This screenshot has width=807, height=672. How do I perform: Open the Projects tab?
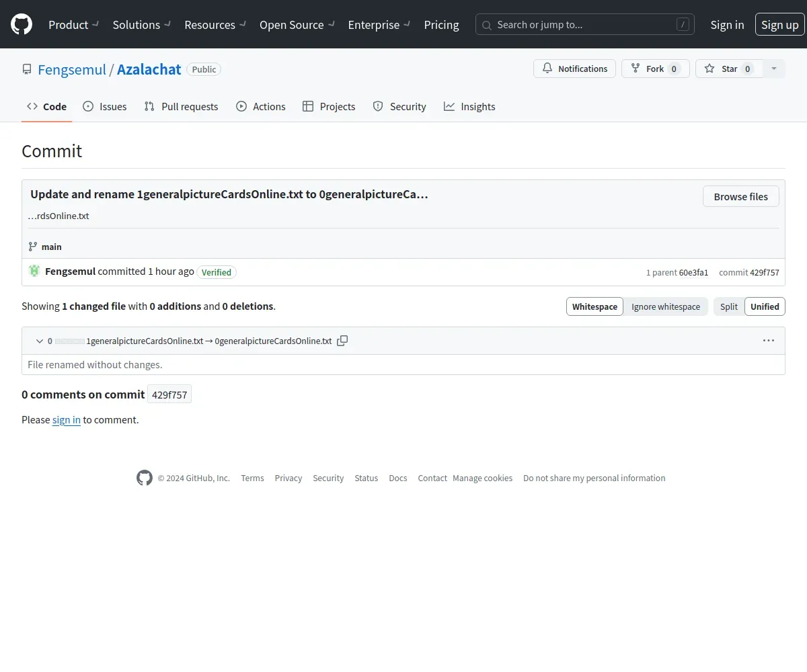tap(329, 106)
